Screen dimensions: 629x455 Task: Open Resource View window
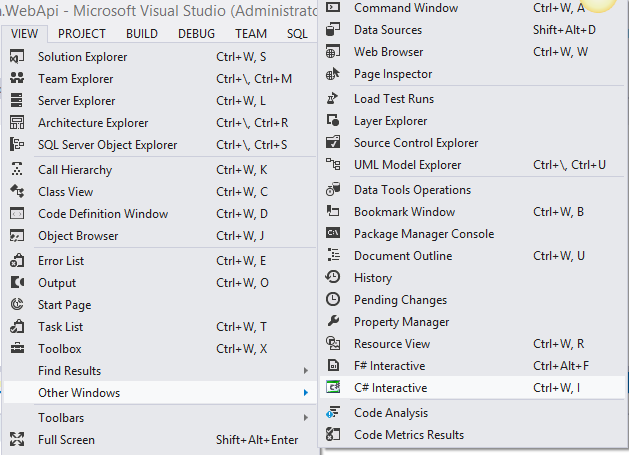(473, 344)
